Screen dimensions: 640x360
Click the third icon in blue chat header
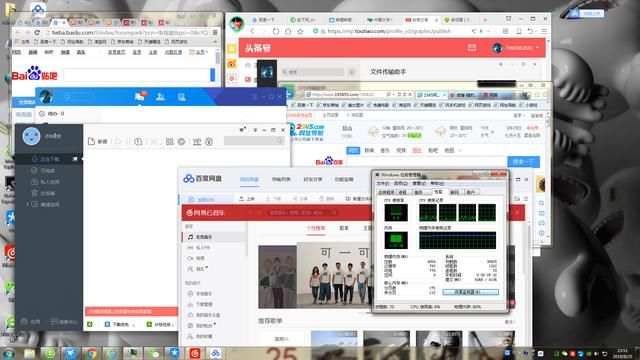(182, 97)
